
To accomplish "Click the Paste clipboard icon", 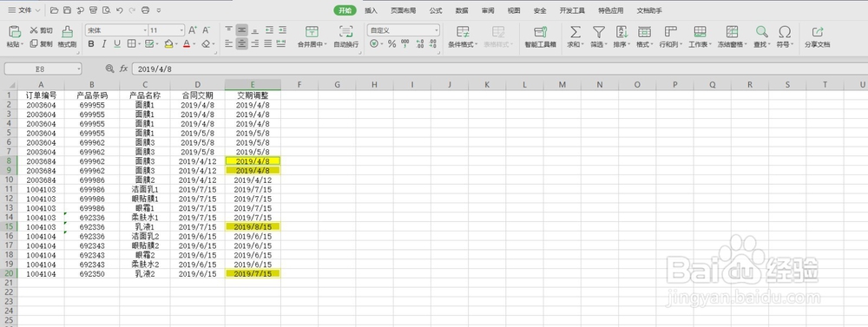I will (x=15, y=31).
